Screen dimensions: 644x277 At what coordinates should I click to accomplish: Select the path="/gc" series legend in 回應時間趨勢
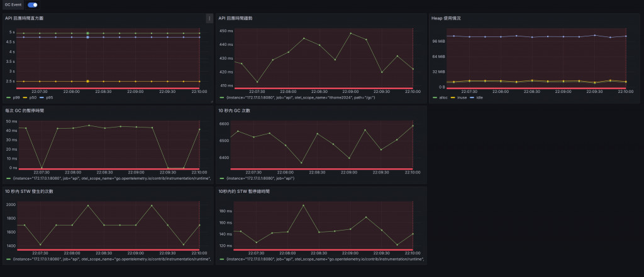click(x=300, y=97)
